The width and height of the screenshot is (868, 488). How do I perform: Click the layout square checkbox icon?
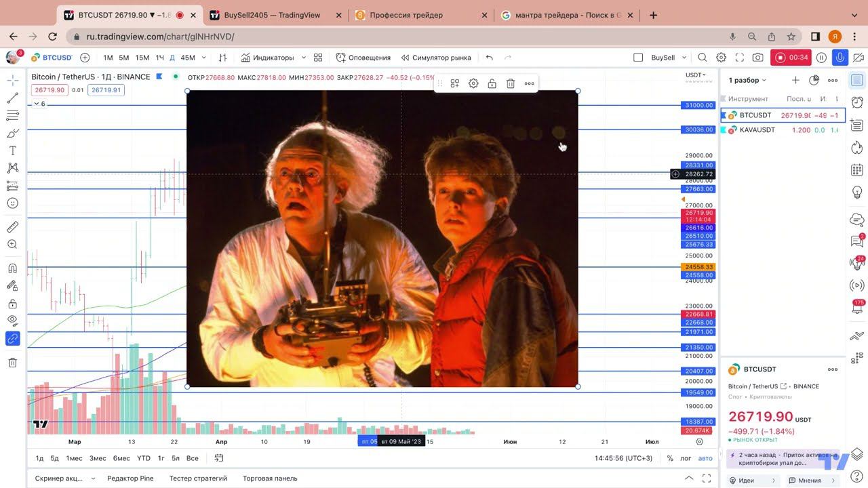pos(637,58)
